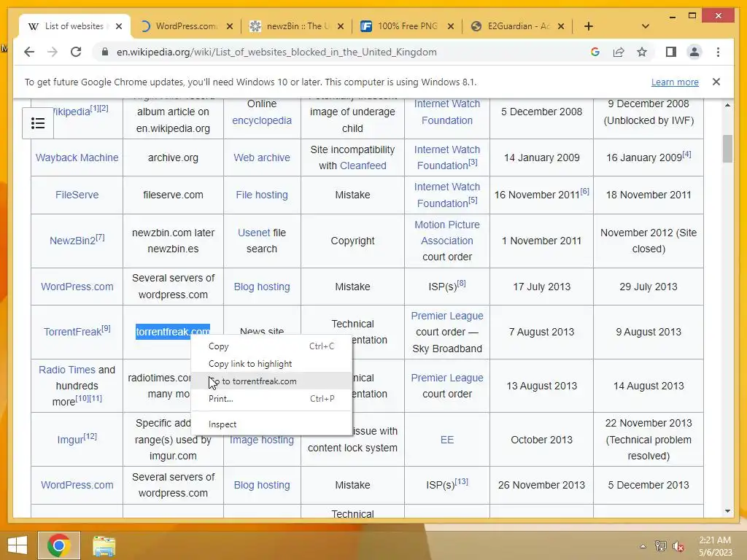Click the archive.org cell
This screenshot has height=560, width=747.
[173, 157]
